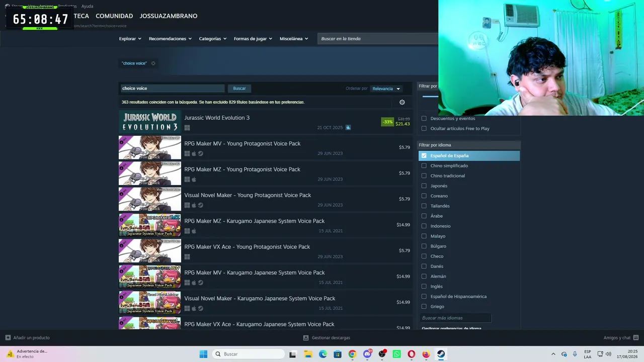Uncheck Español de España language filter
The width and height of the screenshot is (644, 362).
point(424,156)
